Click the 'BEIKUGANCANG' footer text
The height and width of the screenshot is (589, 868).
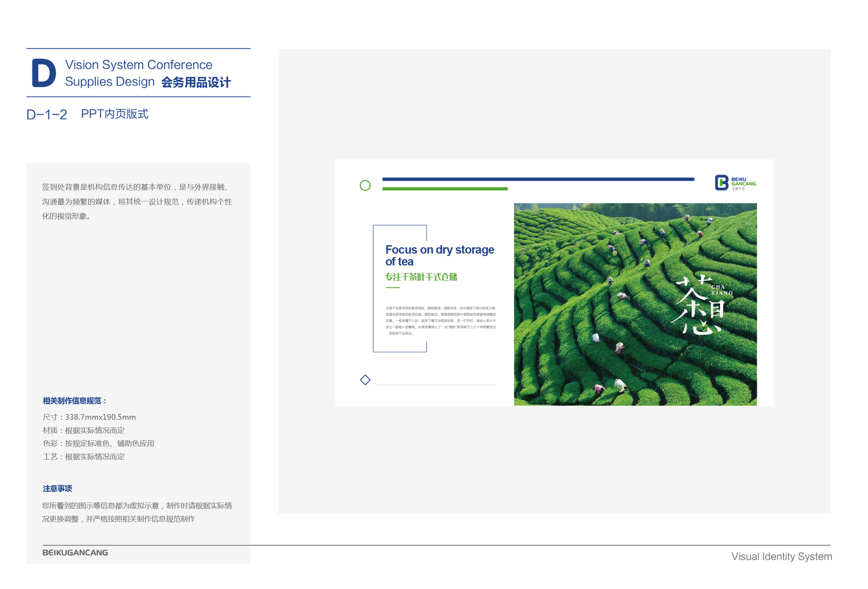(75, 553)
